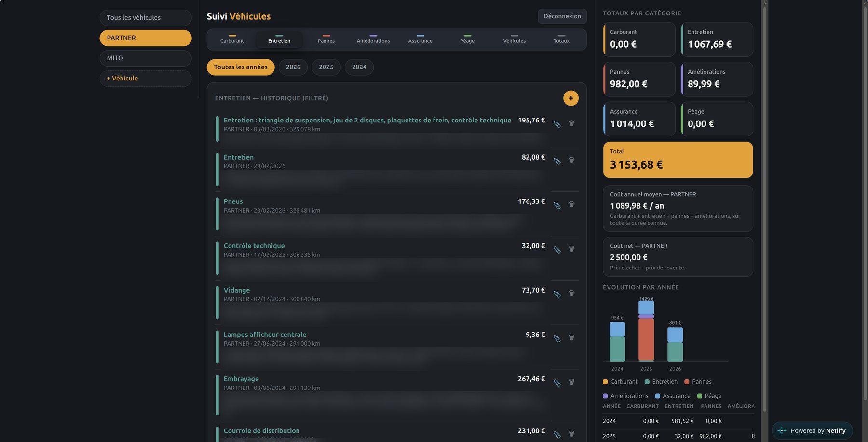The image size is (868, 442).
Task: Add a new entretien entry with plus button
Action: pyautogui.click(x=571, y=98)
